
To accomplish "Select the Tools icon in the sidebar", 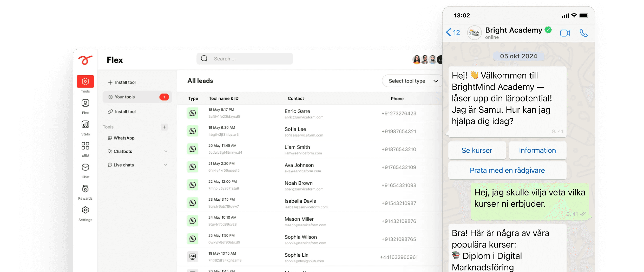I will (85, 81).
